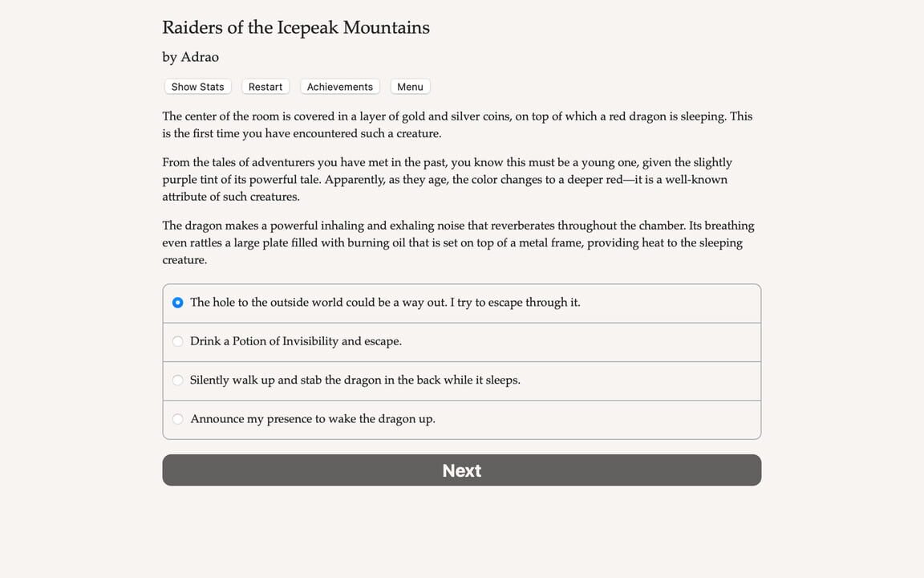
Task: Click the row containing the stab-the-dragon option
Action: (461, 380)
